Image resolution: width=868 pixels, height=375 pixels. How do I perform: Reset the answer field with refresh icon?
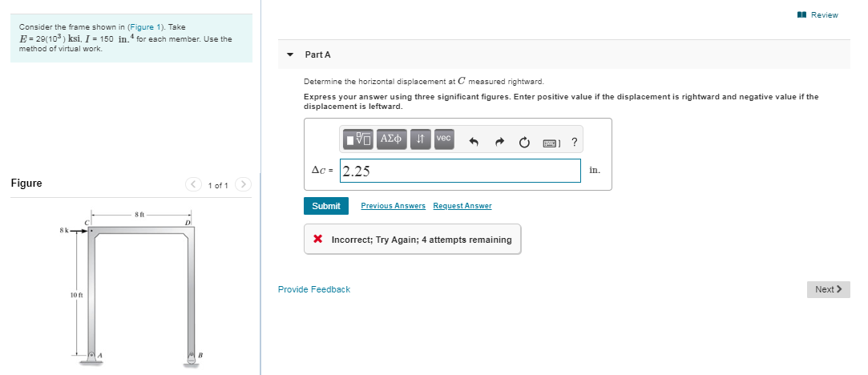click(x=524, y=143)
